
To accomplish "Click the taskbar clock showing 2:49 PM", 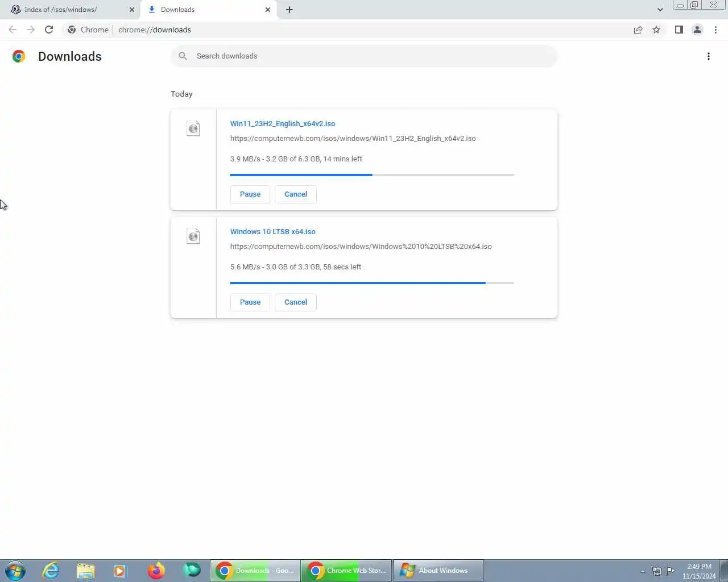I will click(699, 571).
